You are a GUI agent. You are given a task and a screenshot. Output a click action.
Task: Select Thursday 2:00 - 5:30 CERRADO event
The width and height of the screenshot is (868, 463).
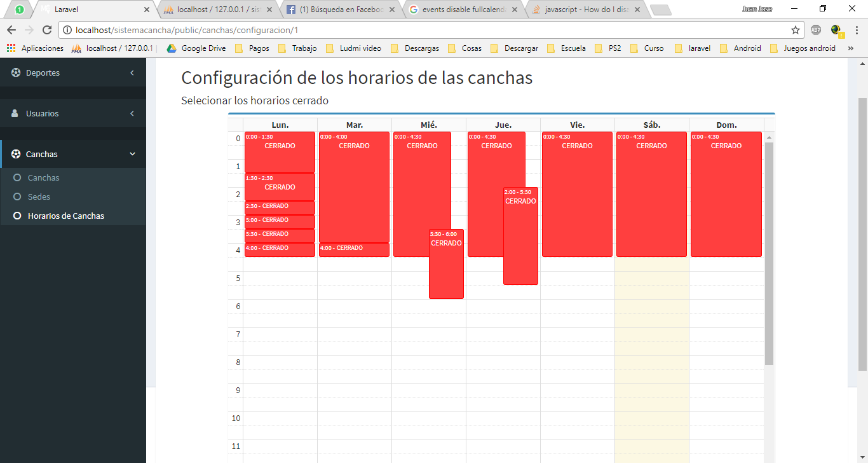[x=520, y=236]
